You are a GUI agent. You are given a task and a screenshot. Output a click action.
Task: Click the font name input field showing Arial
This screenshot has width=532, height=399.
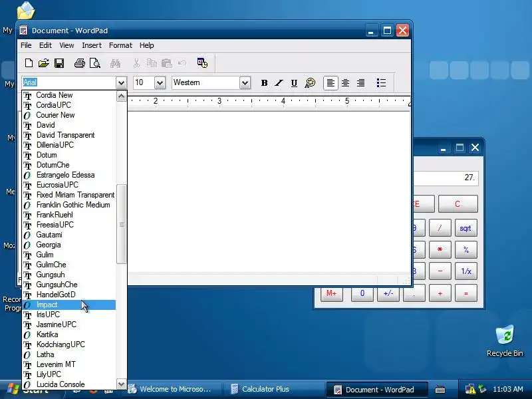click(x=69, y=82)
